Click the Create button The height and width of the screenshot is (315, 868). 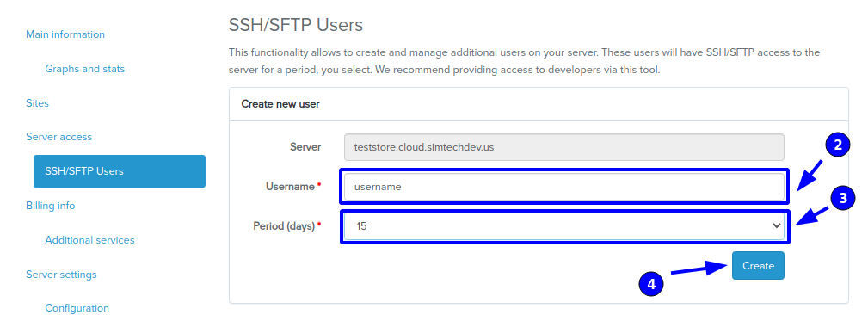coord(758,265)
